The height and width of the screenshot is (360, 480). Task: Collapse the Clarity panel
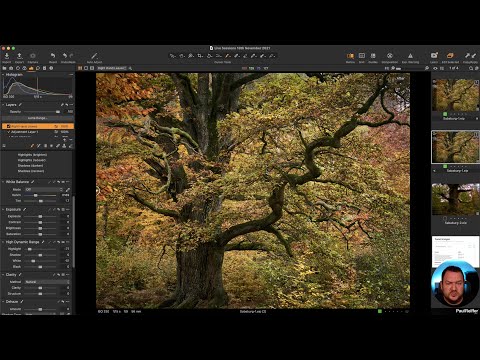coord(3,274)
